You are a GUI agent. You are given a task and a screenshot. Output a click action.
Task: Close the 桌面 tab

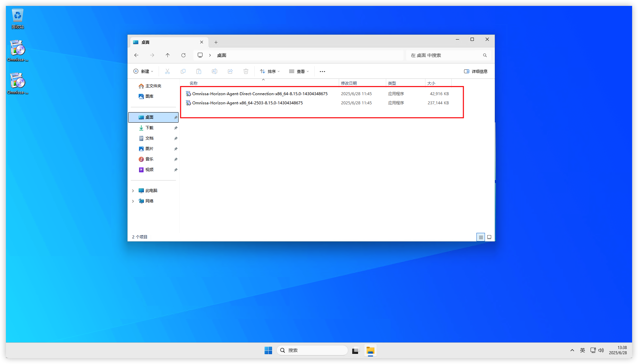(202, 42)
